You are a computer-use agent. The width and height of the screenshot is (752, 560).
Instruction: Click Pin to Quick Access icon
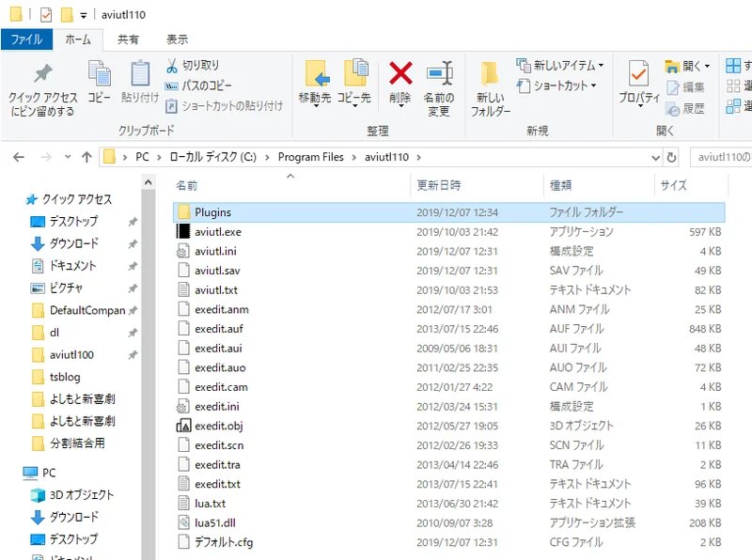(x=42, y=73)
